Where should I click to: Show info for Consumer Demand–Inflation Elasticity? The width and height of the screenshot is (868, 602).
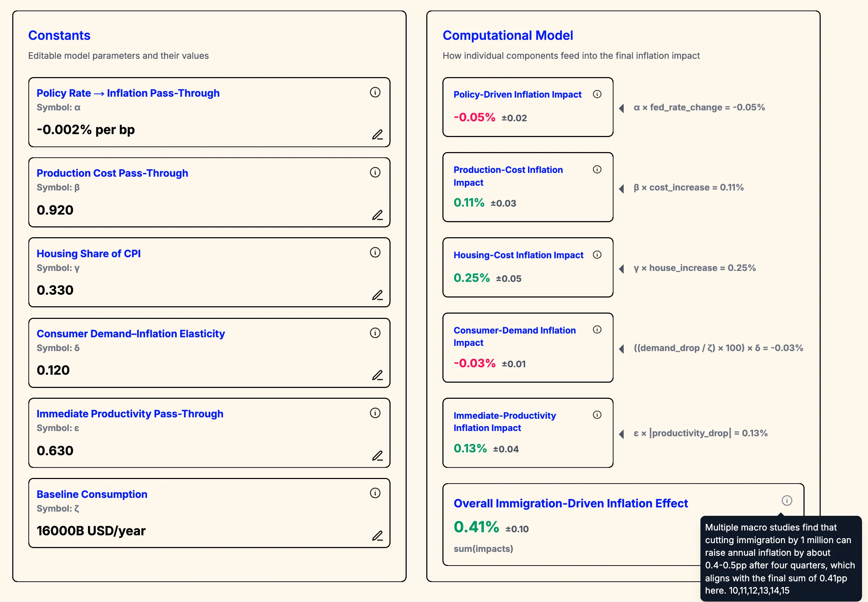[375, 333]
